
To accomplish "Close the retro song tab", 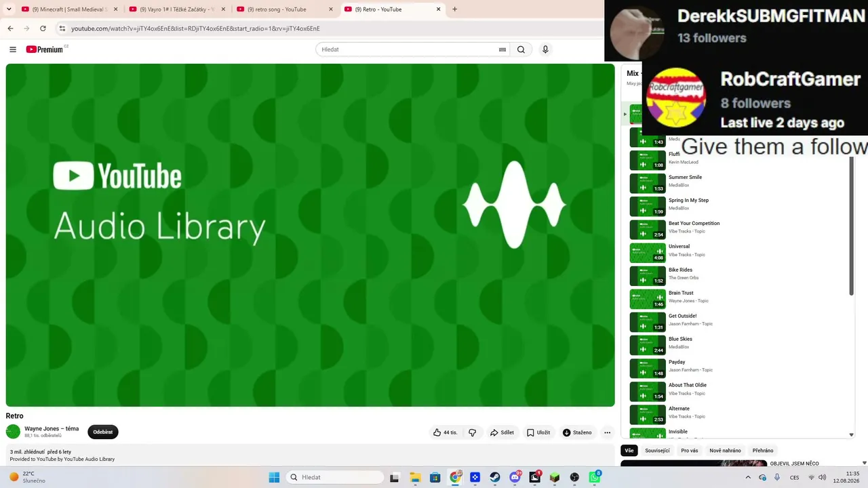I will [331, 9].
